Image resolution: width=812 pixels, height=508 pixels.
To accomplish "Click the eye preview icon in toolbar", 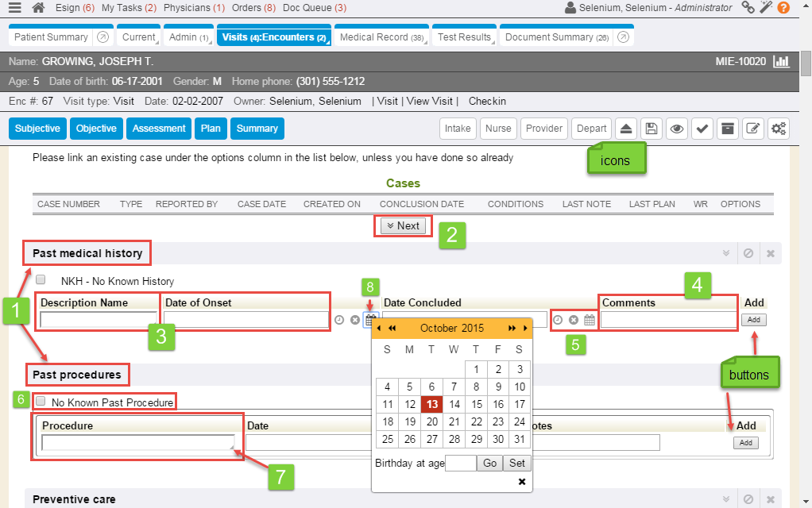I will pos(676,129).
